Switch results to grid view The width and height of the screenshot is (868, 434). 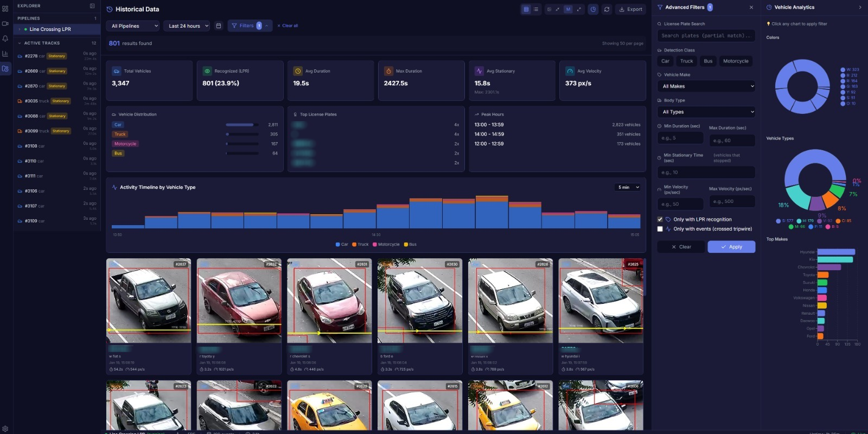coord(526,9)
